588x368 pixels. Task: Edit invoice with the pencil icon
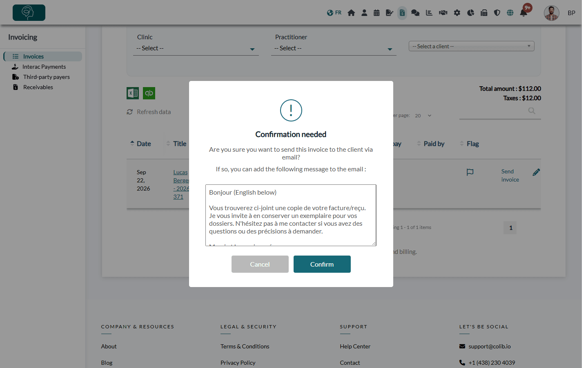click(x=536, y=172)
